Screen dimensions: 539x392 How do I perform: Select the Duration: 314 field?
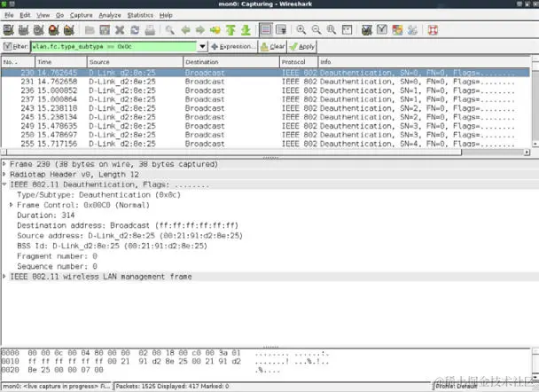pos(46,216)
